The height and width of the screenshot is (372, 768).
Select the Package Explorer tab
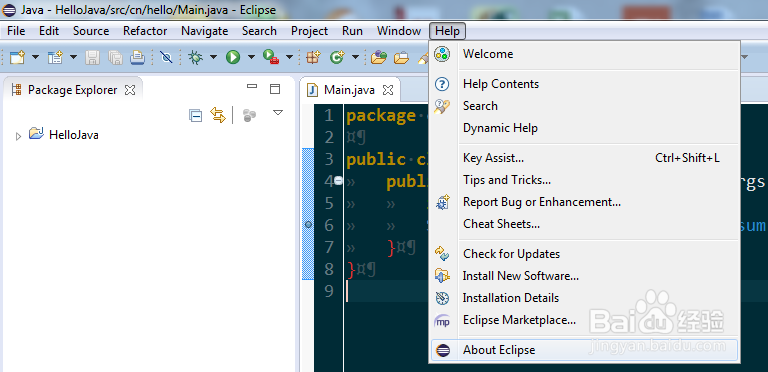point(72,90)
